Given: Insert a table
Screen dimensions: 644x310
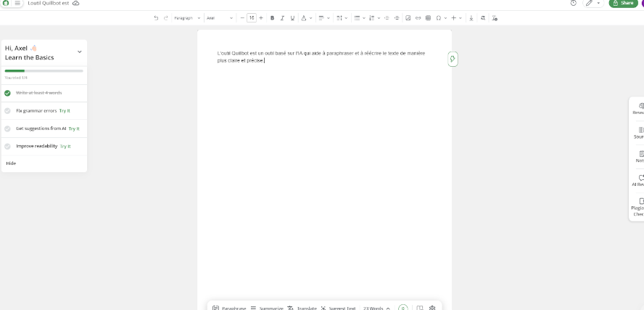Looking at the screenshot, I should point(428,18).
